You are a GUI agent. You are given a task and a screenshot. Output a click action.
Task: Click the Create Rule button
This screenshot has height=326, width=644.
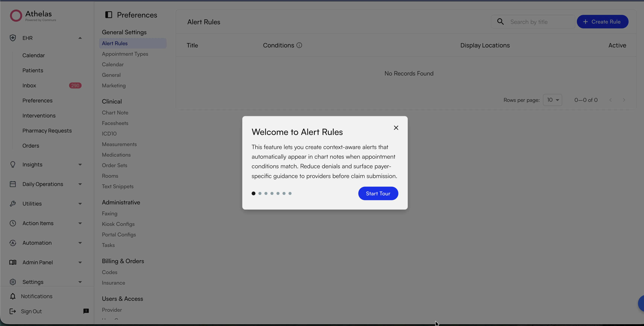pos(602,21)
